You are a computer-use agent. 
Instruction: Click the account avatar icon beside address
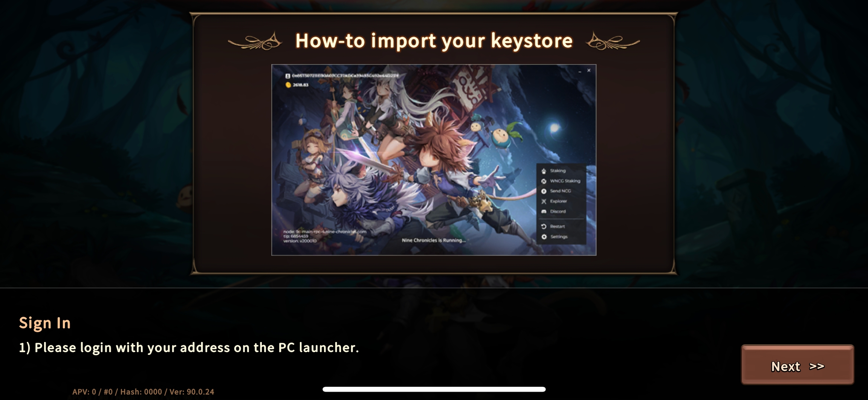pos(288,76)
